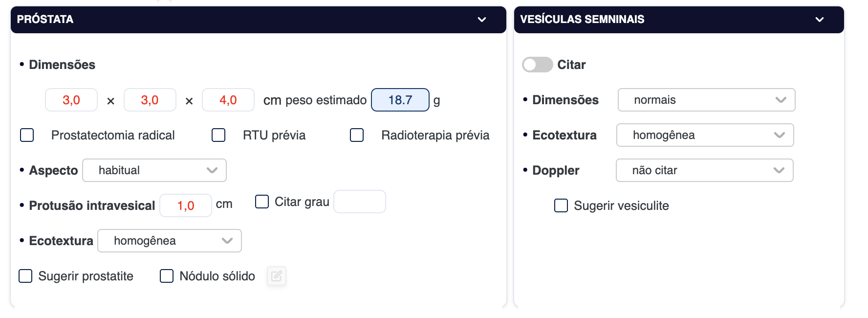This screenshot has width=868, height=318.
Task: Open the Aspecto dropdown showing habitual
Action: (x=154, y=170)
